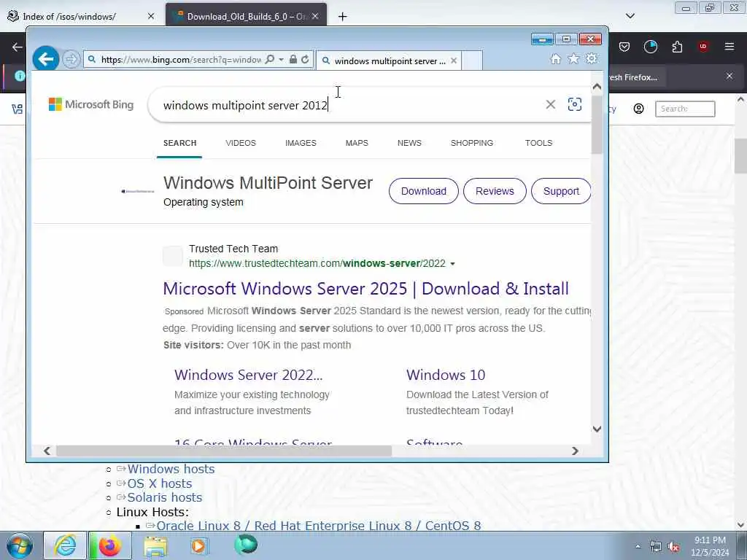Click the IE Home icon
The width and height of the screenshot is (747, 560).
(x=555, y=59)
